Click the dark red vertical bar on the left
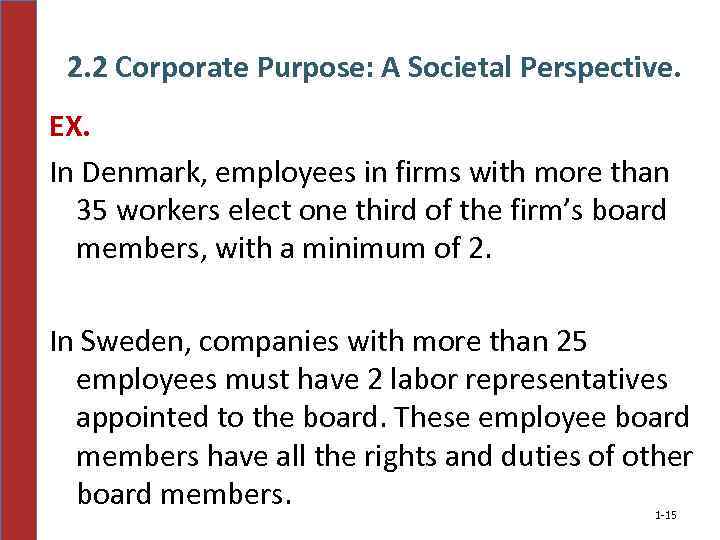Viewport: 720px width, 540px height. tap(18, 270)
